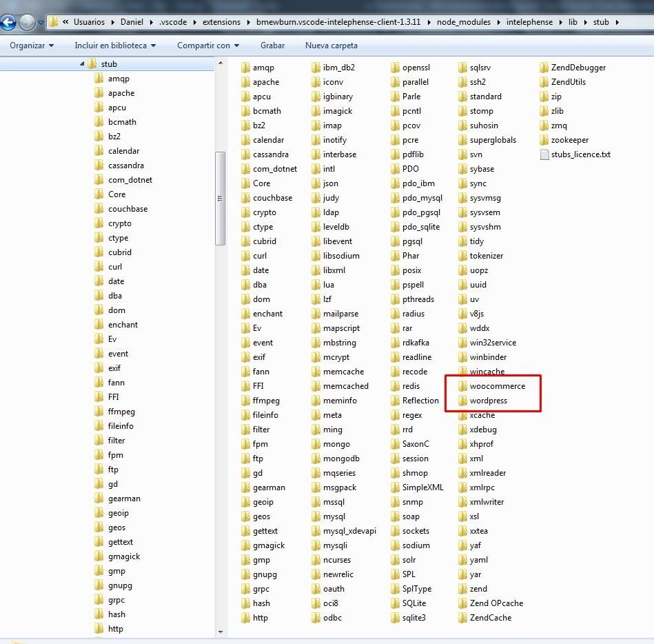Open the Organizar dropdown menu
The image size is (654, 644).
(31, 46)
